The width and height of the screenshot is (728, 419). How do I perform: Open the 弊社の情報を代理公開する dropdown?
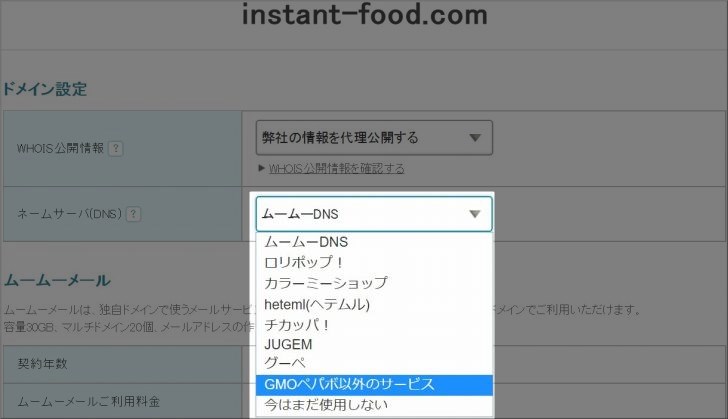[x=373, y=138]
